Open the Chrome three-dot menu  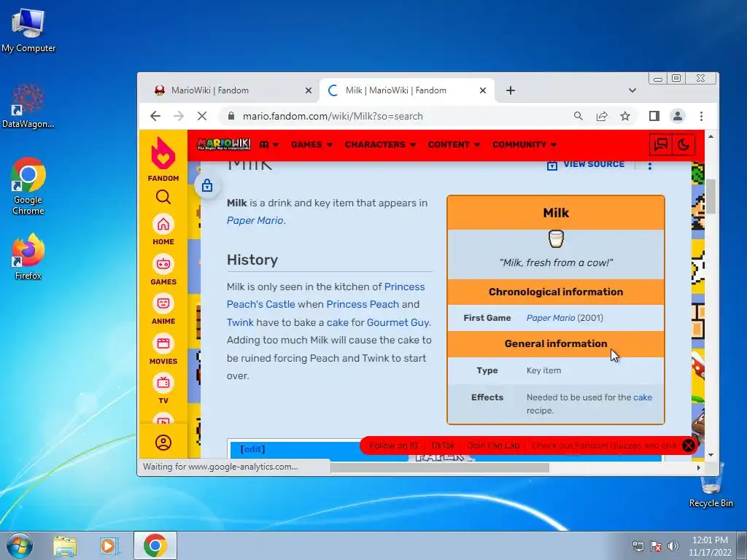701,116
